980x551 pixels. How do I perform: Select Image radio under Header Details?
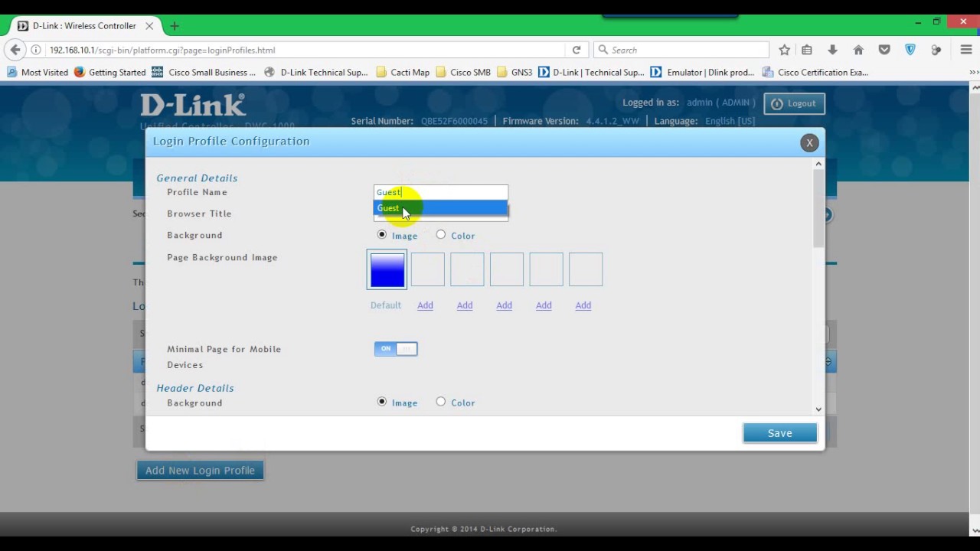pyautogui.click(x=382, y=402)
